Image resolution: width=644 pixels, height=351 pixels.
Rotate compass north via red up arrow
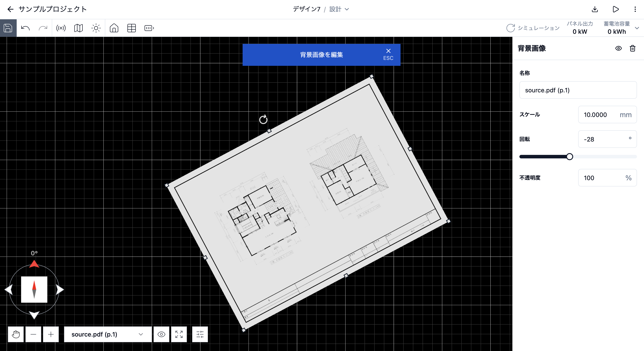34,264
